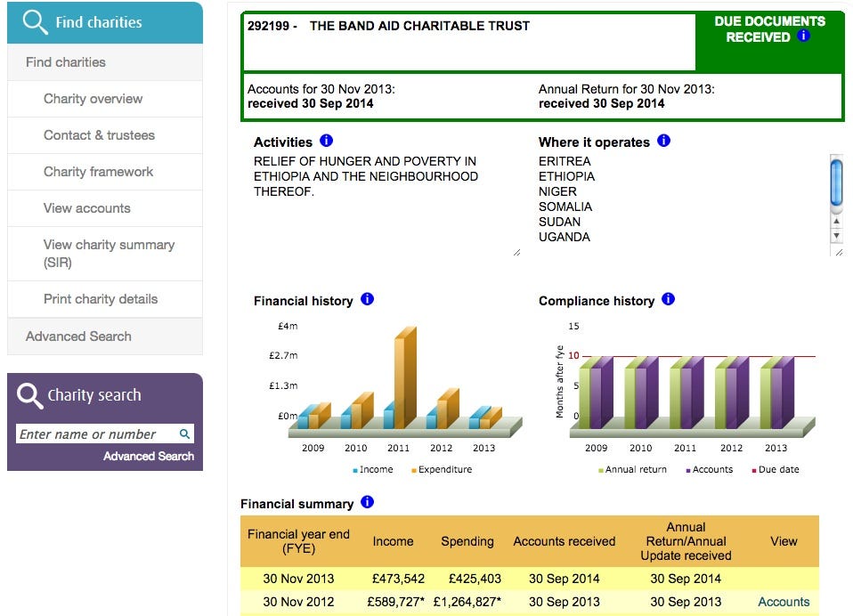Open View accounts page
The height and width of the screenshot is (616, 853).
[105, 208]
